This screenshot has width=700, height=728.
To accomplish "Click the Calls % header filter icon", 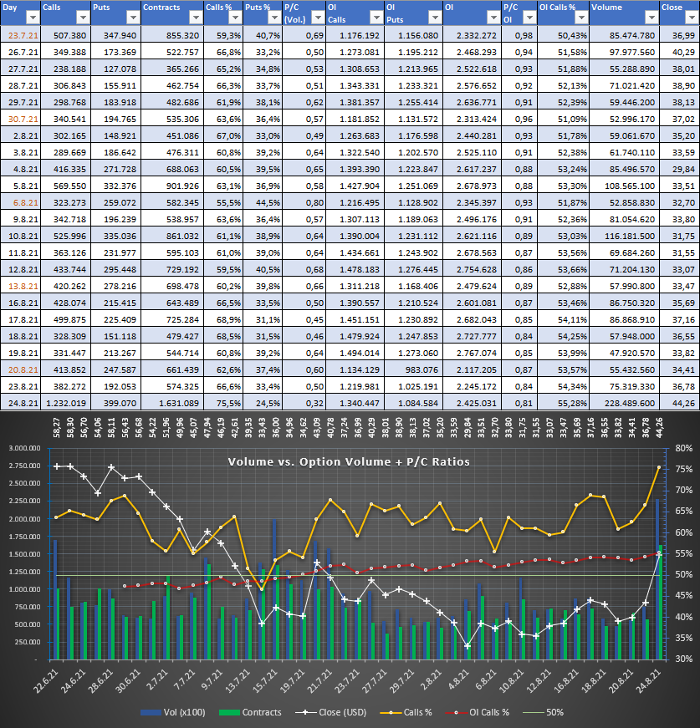I will [x=234, y=18].
